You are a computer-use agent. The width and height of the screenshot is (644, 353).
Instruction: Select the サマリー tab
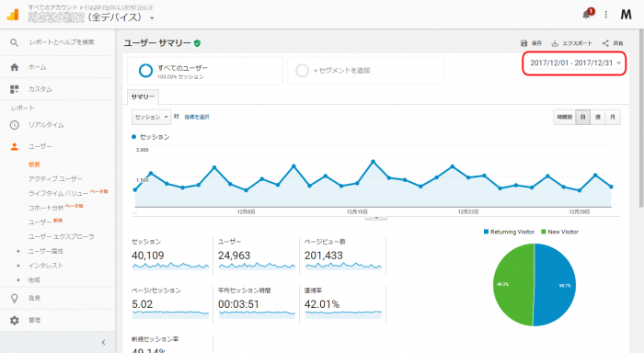click(143, 97)
